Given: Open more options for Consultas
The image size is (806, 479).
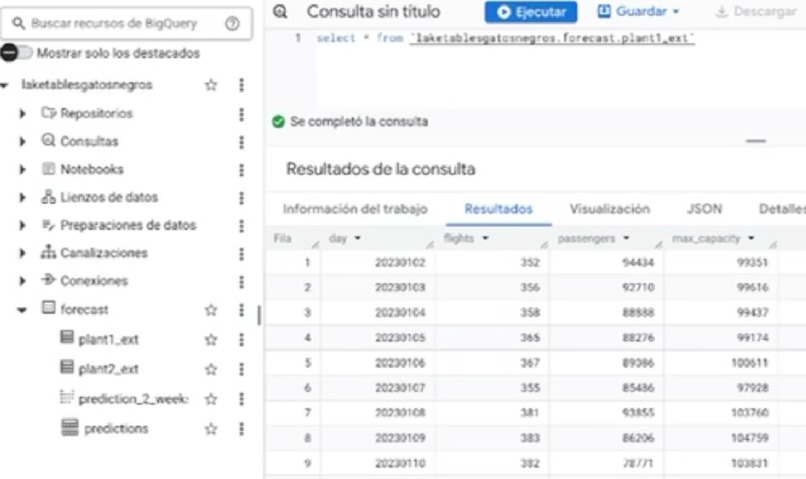Looking at the screenshot, I should 242,141.
